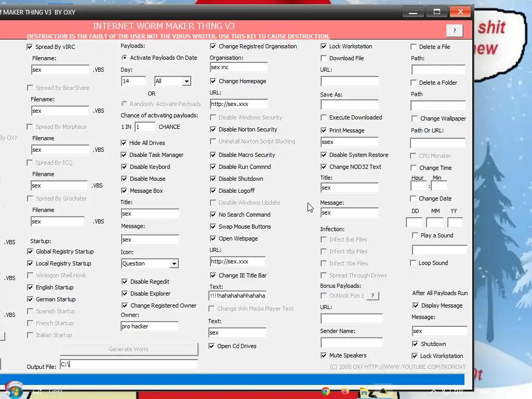This screenshot has height=399, width=532.
Task: Select Activate Payloads On Date radio button
Action: click(x=124, y=58)
